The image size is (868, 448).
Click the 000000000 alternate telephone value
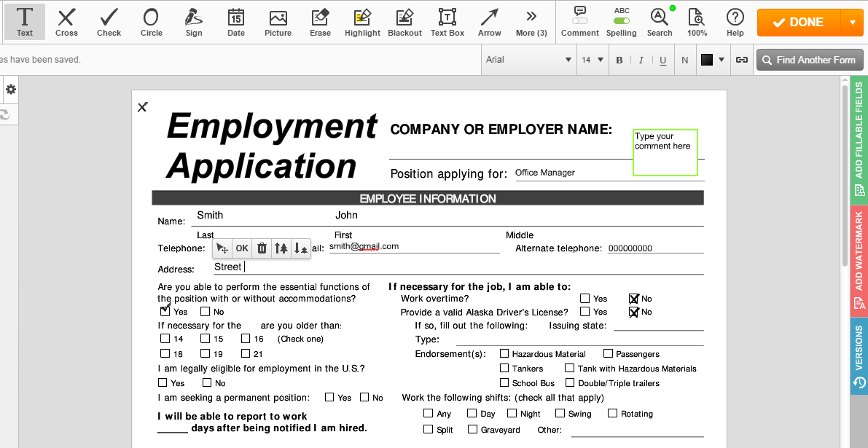coord(630,248)
